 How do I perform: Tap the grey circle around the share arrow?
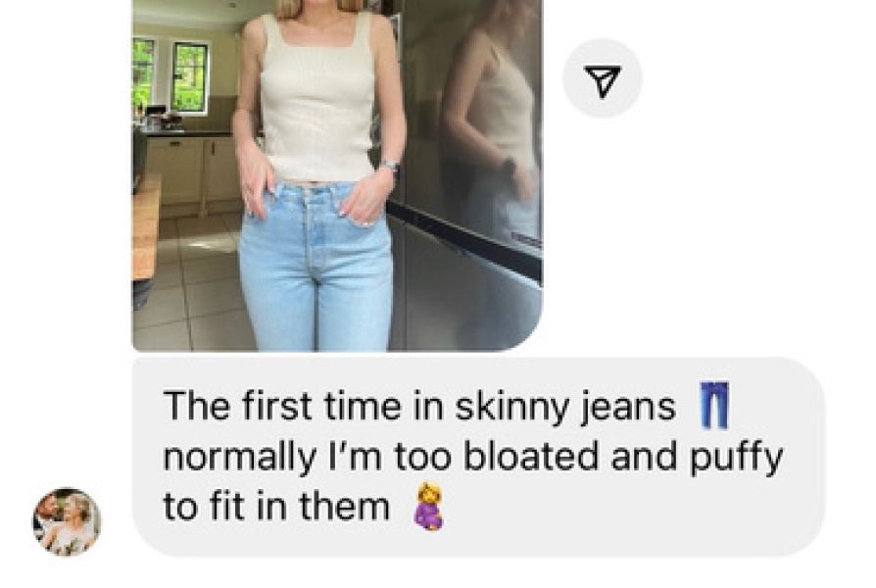[x=603, y=78]
